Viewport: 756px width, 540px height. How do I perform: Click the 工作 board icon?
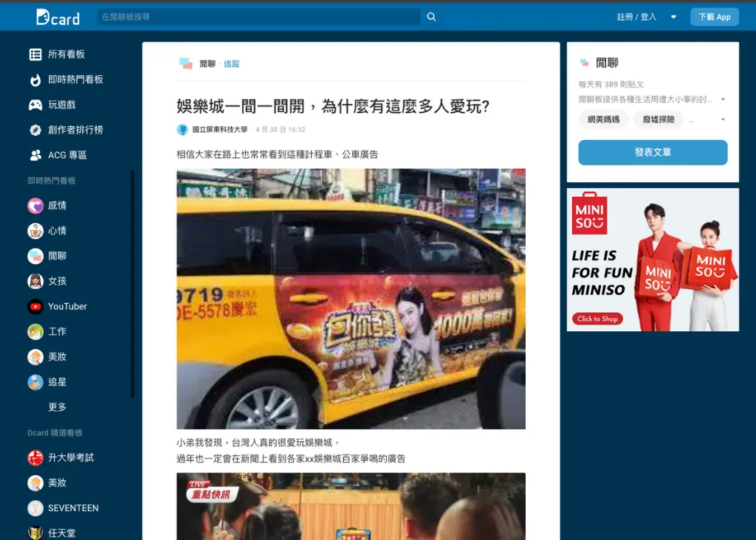35,331
